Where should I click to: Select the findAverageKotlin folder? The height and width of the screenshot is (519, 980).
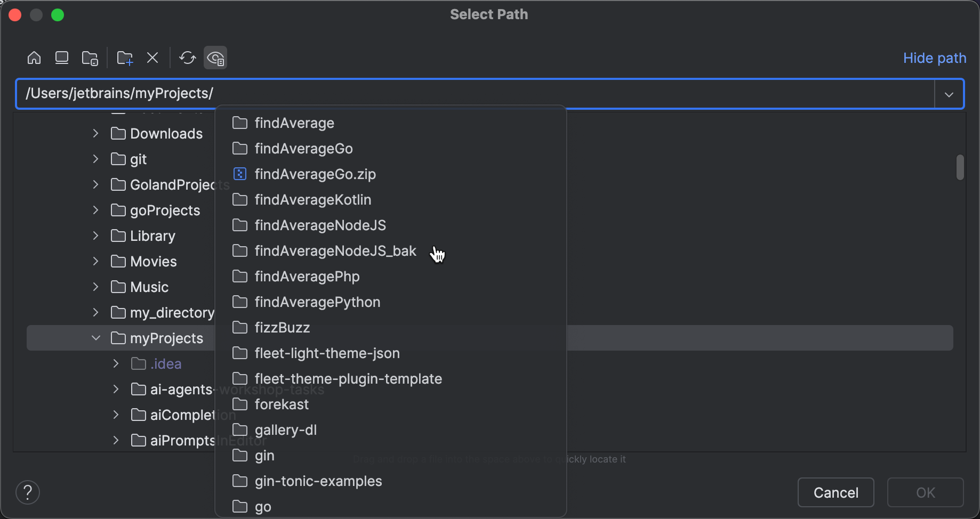pyautogui.click(x=312, y=199)
